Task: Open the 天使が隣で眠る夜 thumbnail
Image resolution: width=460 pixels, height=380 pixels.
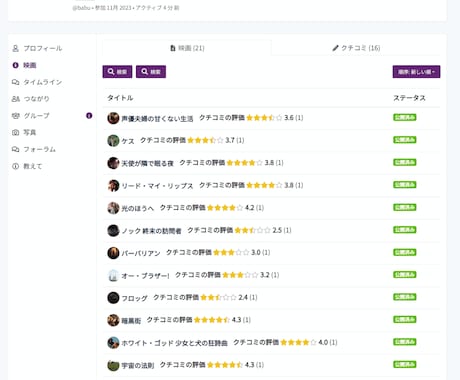Action: [x=113, y=163]
